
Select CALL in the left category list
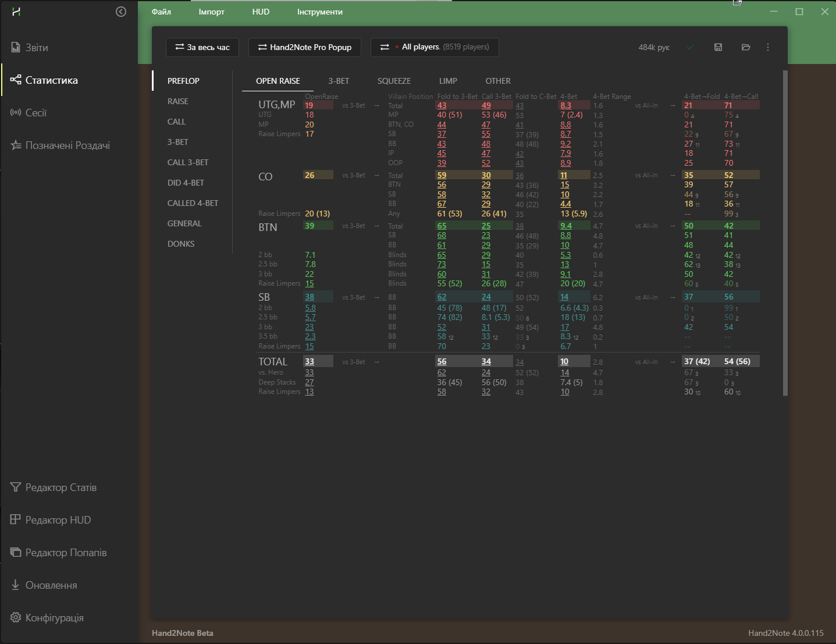pyautogui.click(x=176, y=122)
